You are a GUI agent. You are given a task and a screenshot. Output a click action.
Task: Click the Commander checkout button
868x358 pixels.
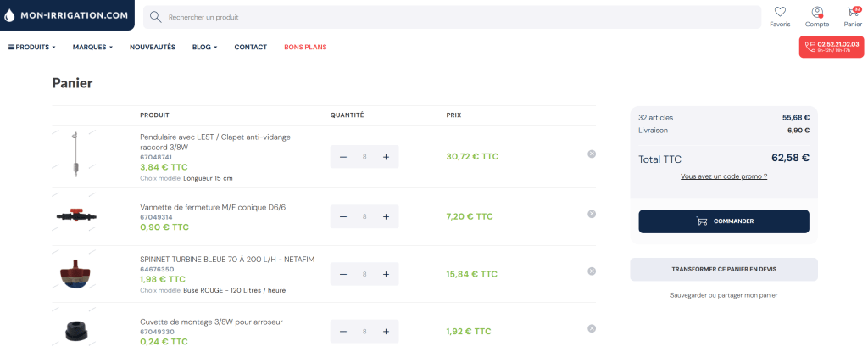click(724, 221)
